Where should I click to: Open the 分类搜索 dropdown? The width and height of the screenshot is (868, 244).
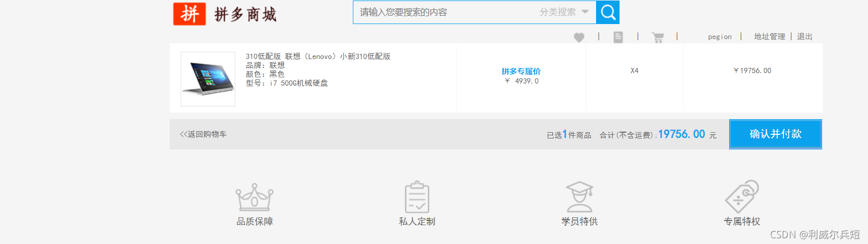[x=564, y=12]
